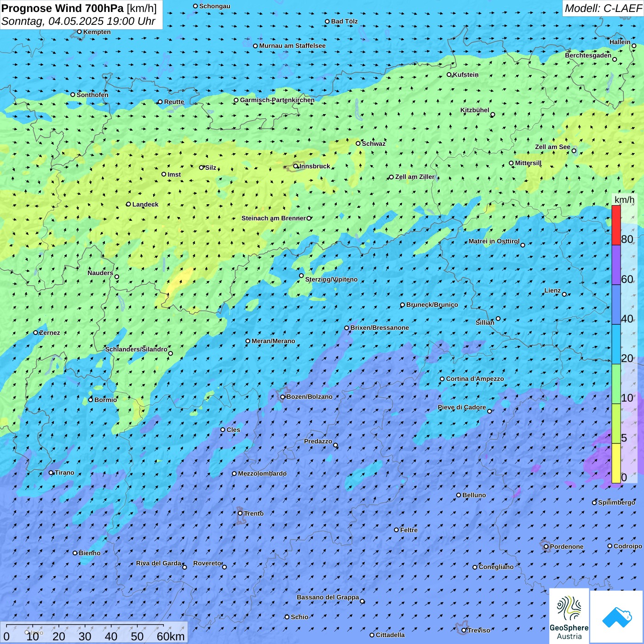The width and height of the screenshot is (644, 644).
Task: Click the Innsbruck city marker
Action: tap(296, 167)
